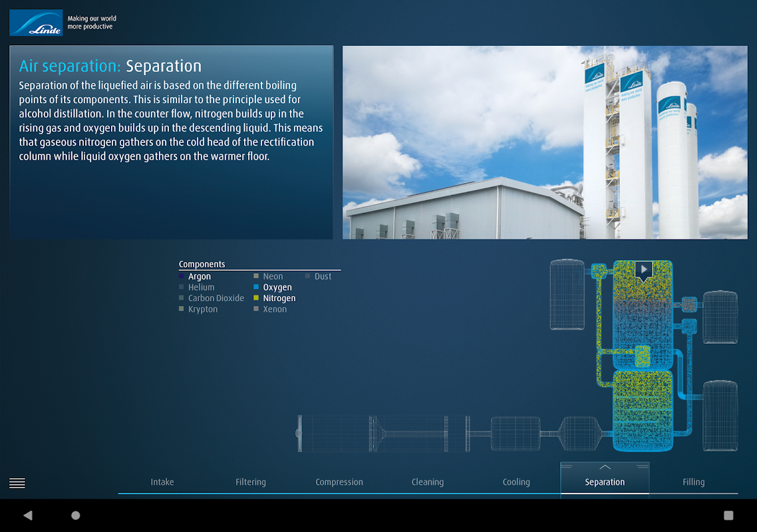Click the Helium swatch
This screenshot has width=757, height=532.
(182, 287)
